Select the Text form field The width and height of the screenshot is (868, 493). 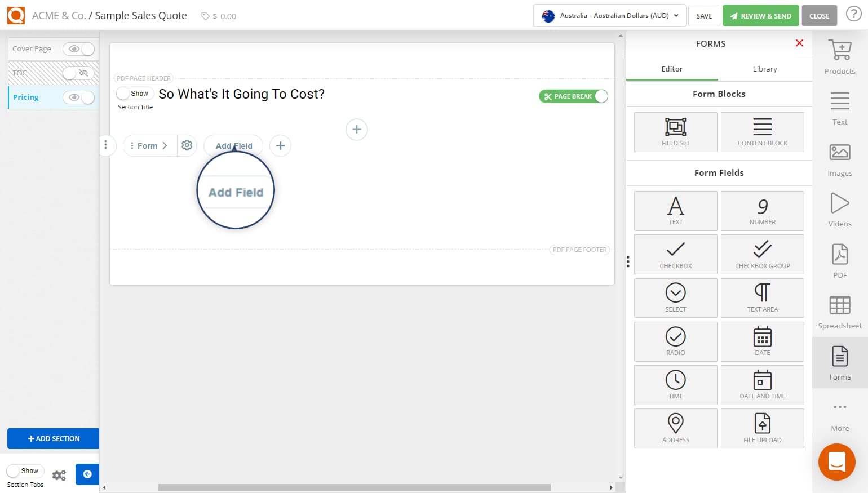675,211
